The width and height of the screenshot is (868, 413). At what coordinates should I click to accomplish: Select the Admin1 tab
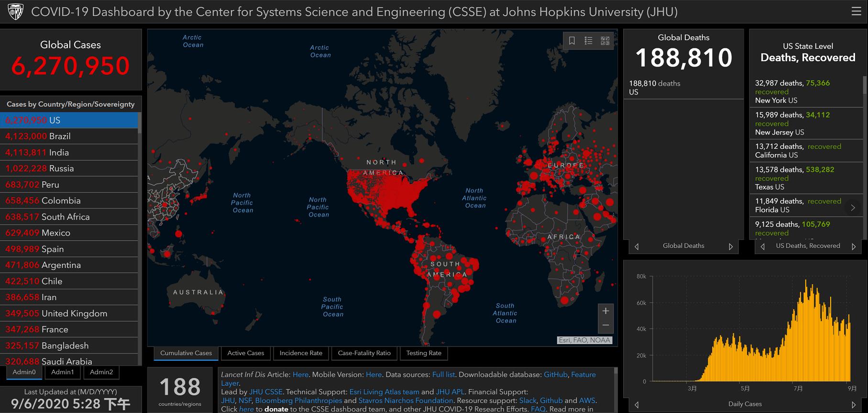pyautogui.click(x=63, y=372)
